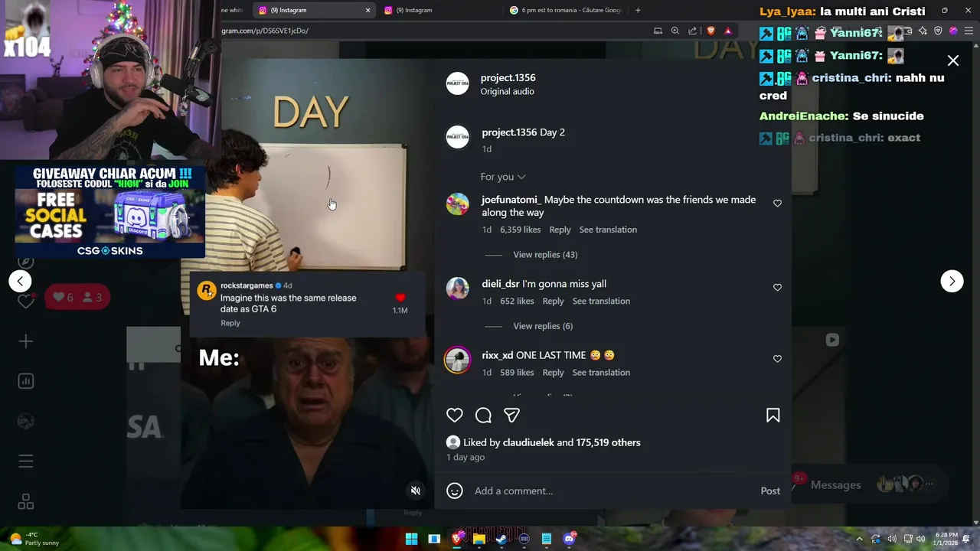Viewport: 980px width, 551px height.
Task: Open the browser zoom magnifier icon
Action: click(x=675, y=31)
